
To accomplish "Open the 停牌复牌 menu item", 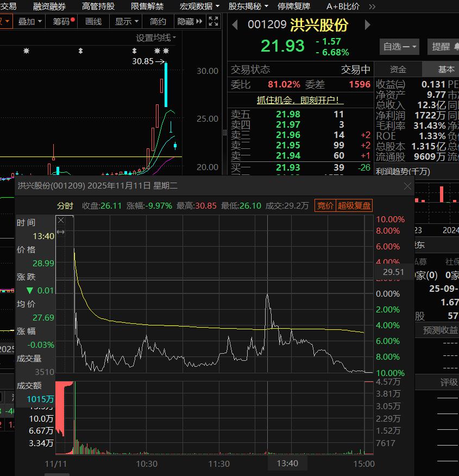I will coord(294,6).
